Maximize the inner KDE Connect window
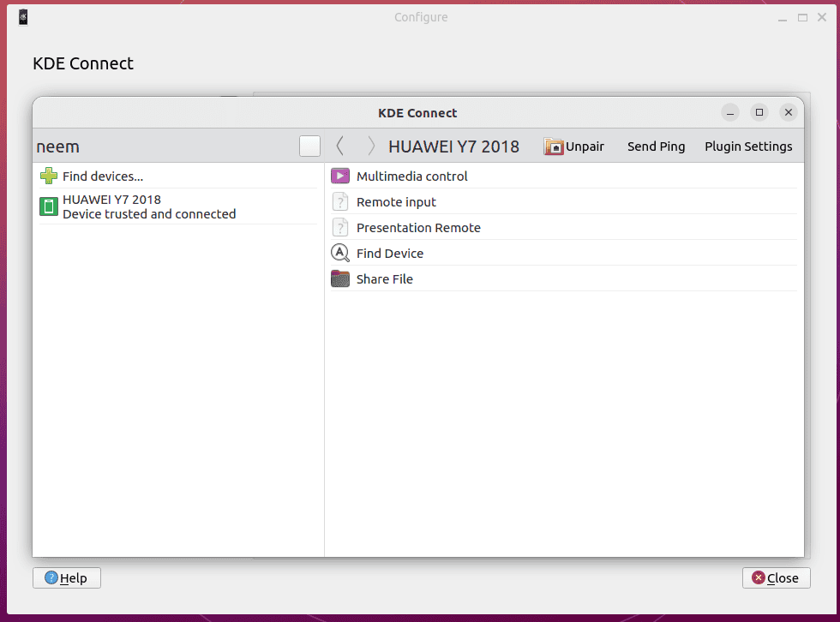This screenshot has height=622, width=840. [759, 112]
